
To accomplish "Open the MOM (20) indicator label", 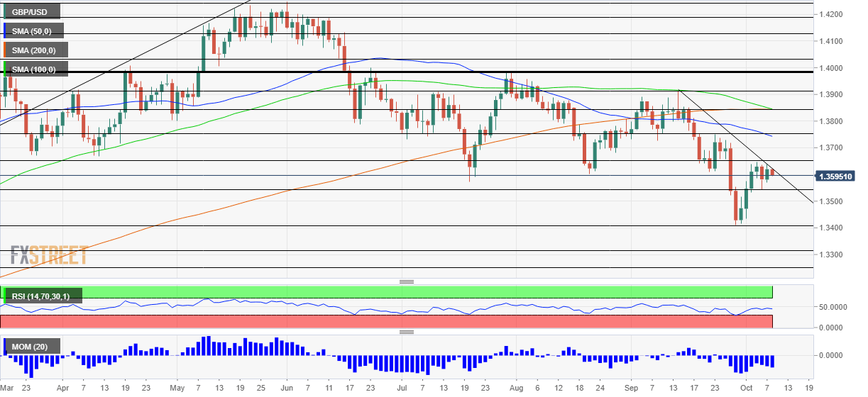I will [31, 347].
